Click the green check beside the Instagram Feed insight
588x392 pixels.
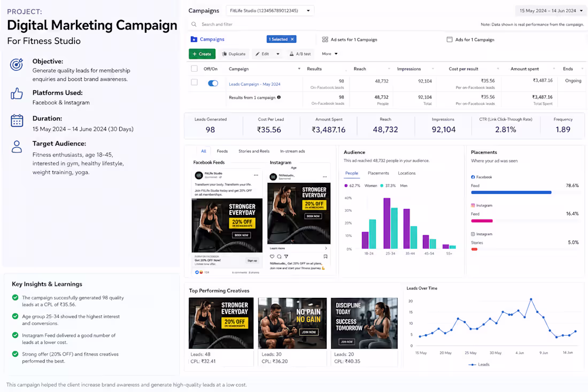pos(16,335)
